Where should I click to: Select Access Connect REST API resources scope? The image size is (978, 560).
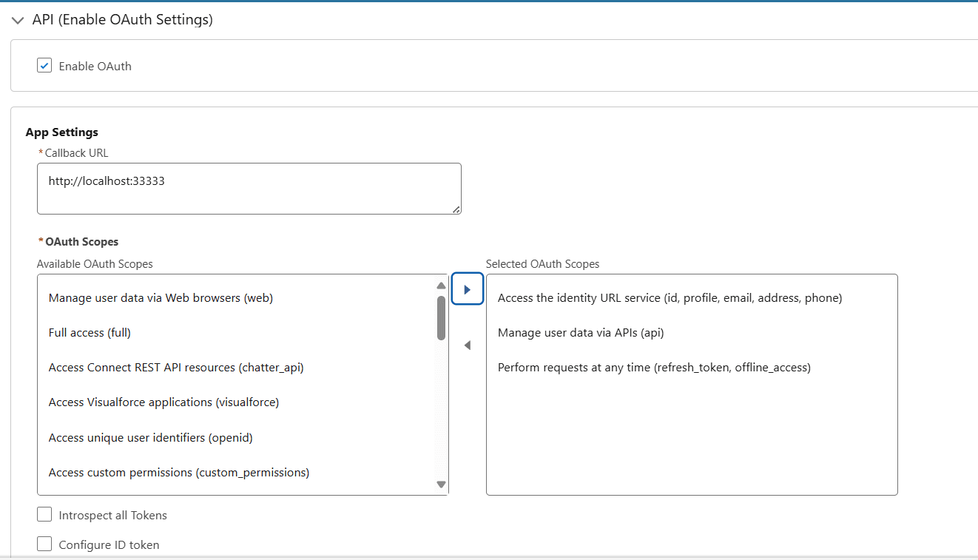point(175,367)
